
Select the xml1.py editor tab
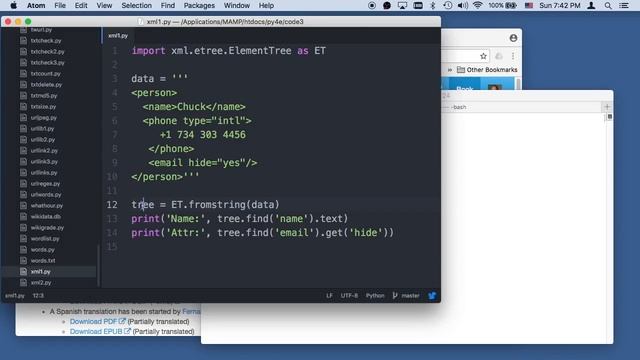118,36
